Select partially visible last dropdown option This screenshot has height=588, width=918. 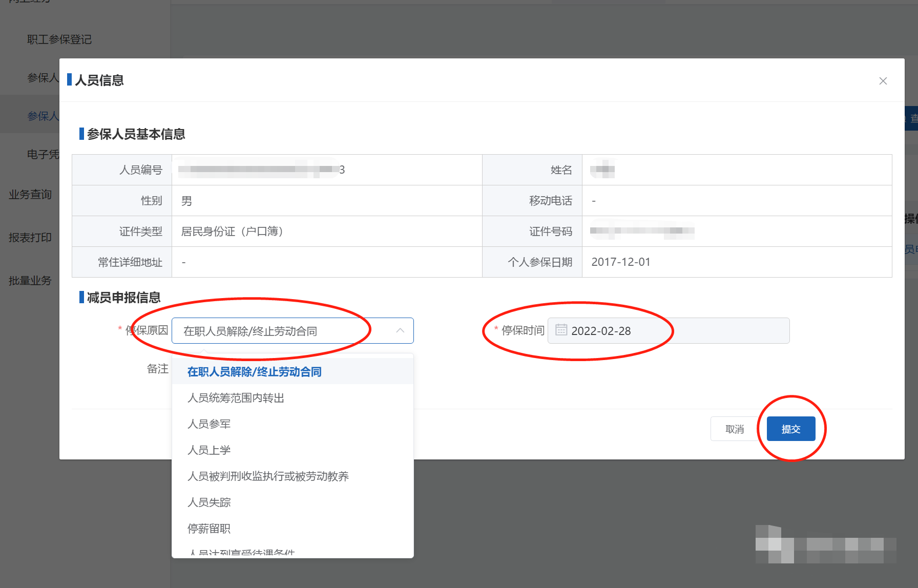coord(241,553)
